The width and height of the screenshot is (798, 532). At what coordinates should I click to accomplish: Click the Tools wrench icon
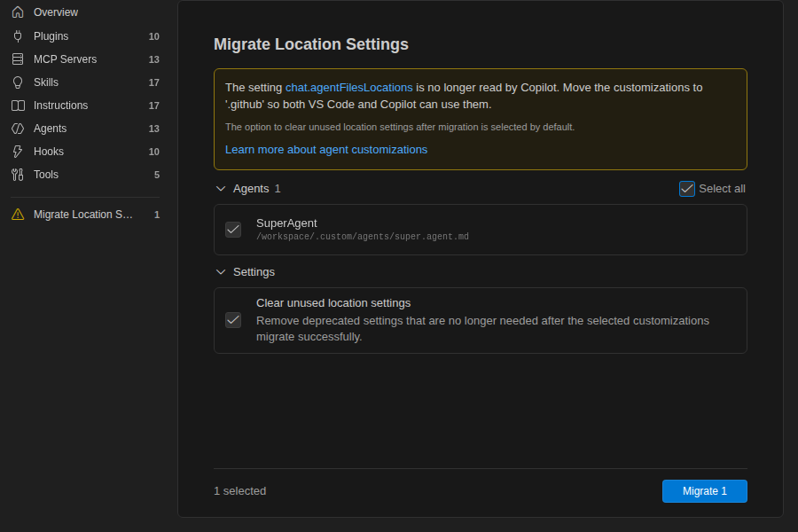click(x=18, y=175)
